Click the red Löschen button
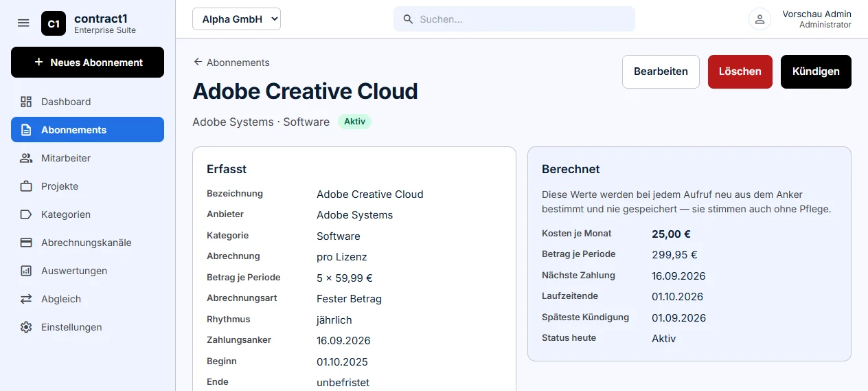The image size is (868, 391). 740,71
